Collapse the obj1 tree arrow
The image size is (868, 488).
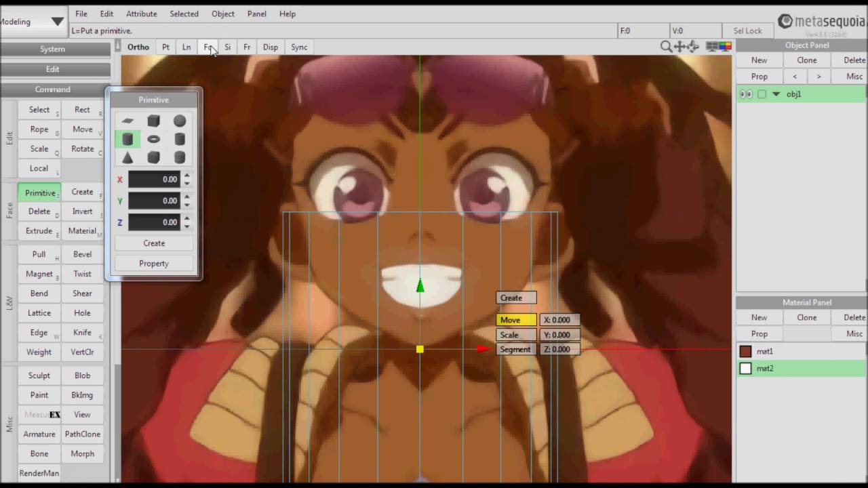776,94
